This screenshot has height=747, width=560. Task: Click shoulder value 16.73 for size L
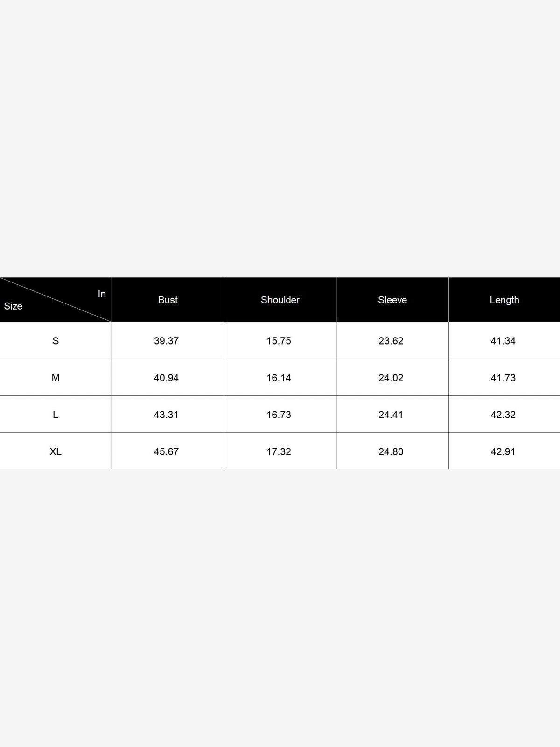coord(279,415)
